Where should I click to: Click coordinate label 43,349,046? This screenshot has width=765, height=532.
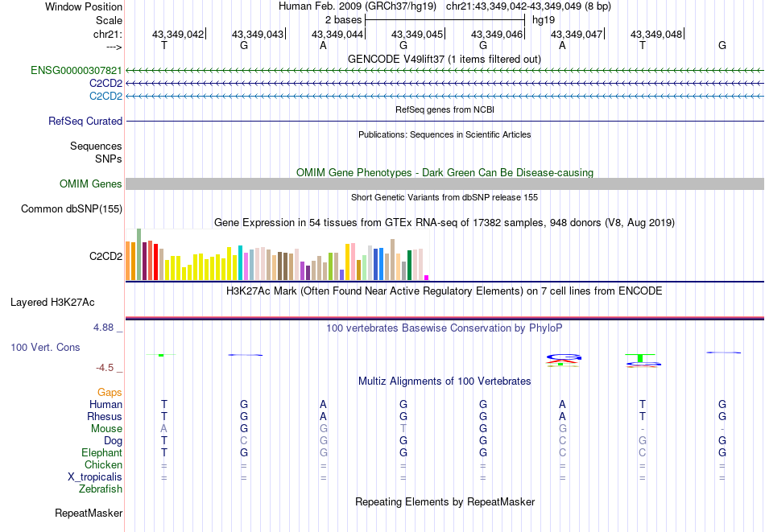(x=497, y=34)
